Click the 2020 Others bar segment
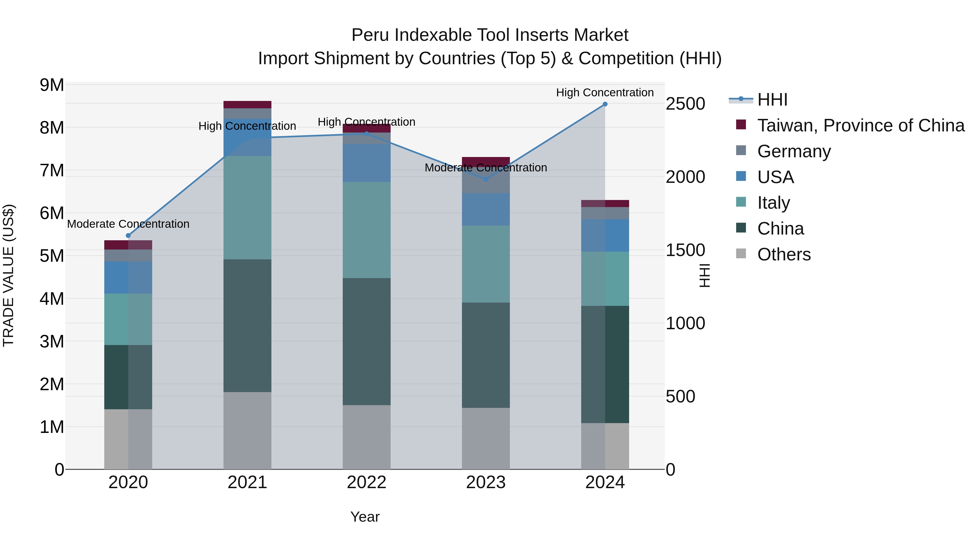Image resolution: width=980 pixels, height=551 pixels. click(128, 439)
